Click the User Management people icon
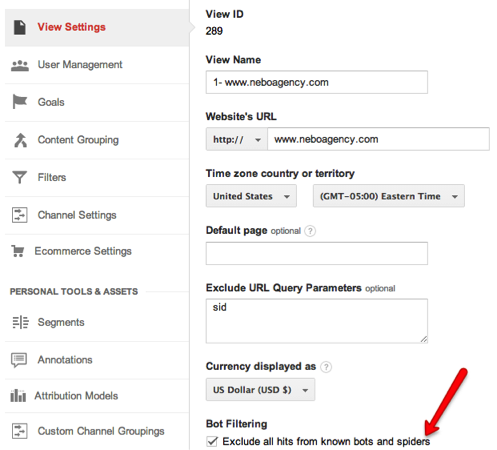This screenshot has width=497, height=450. tap(20, 65)
